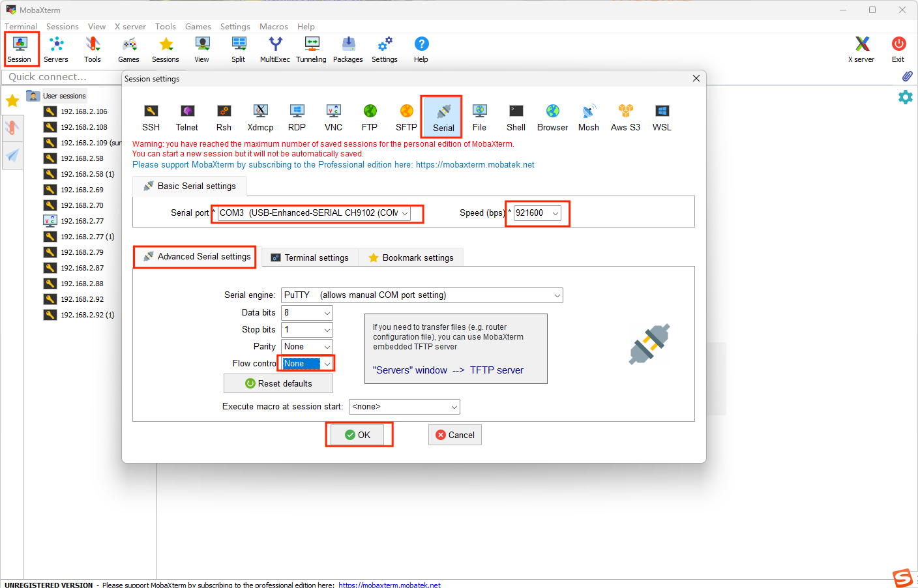Choose the Telnet session type

click(187, 117)
